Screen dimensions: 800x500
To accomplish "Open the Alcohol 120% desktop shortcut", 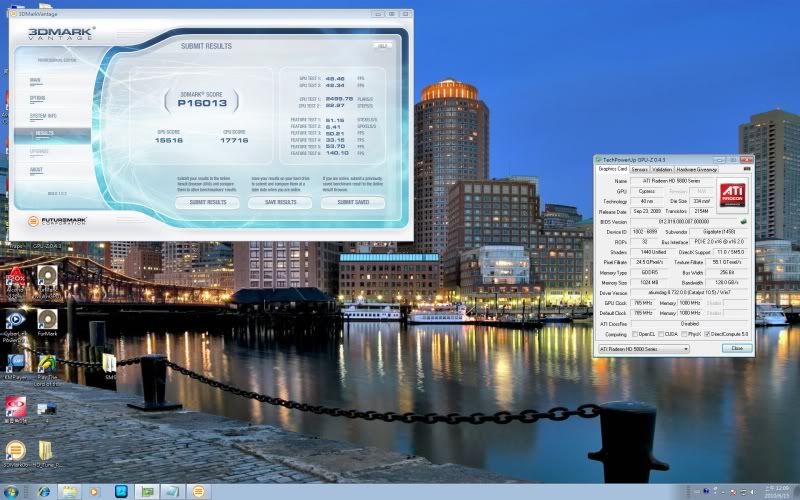I will [x=15, y=284].
